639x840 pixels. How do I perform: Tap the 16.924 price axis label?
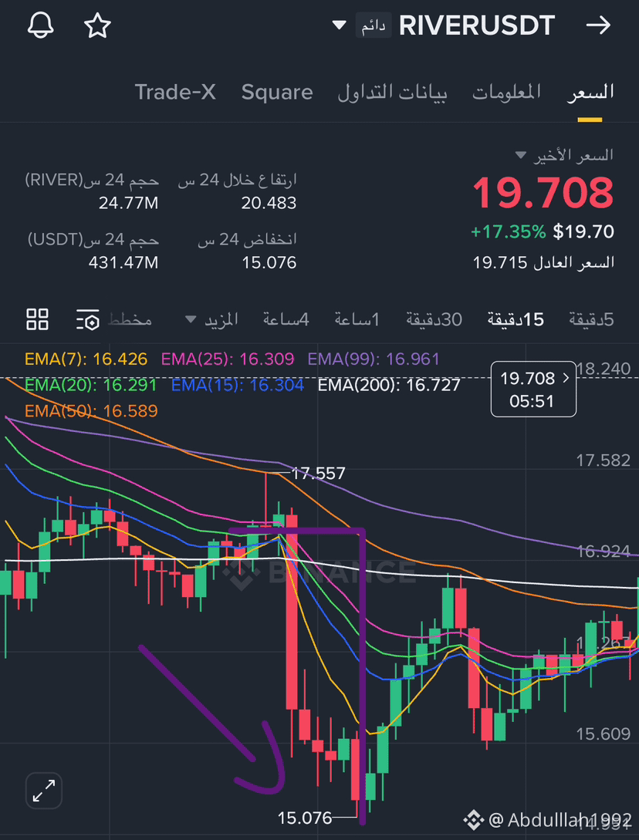tap(603, 552)
